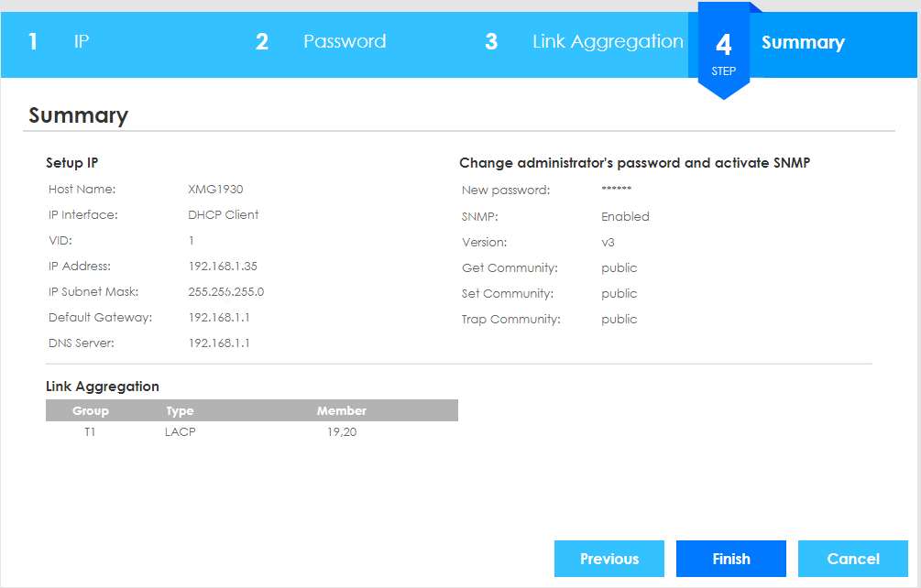This screenshot has height=588, width=921.
Task: Click the Member column header
Action: pyautogui.click(x=341, y=411)
